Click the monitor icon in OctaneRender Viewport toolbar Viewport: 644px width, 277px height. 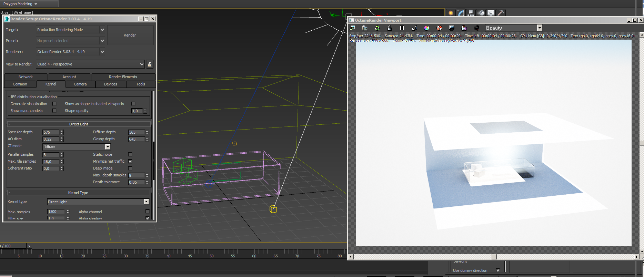[x=452, y=28]
